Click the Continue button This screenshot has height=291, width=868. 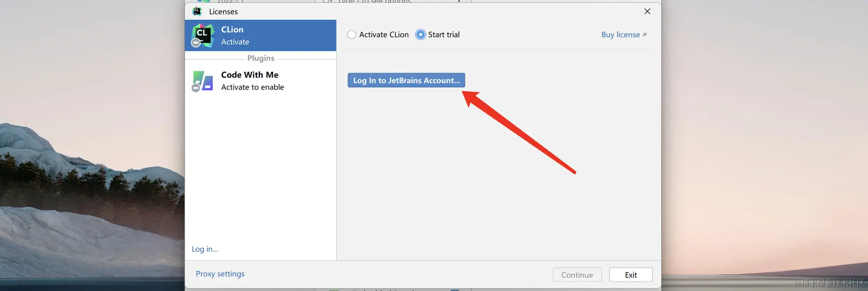[x=577, y=275]
